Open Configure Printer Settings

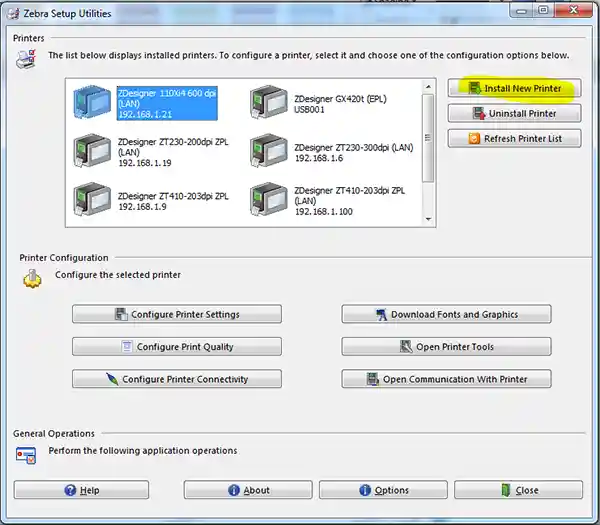click(177, 314)
